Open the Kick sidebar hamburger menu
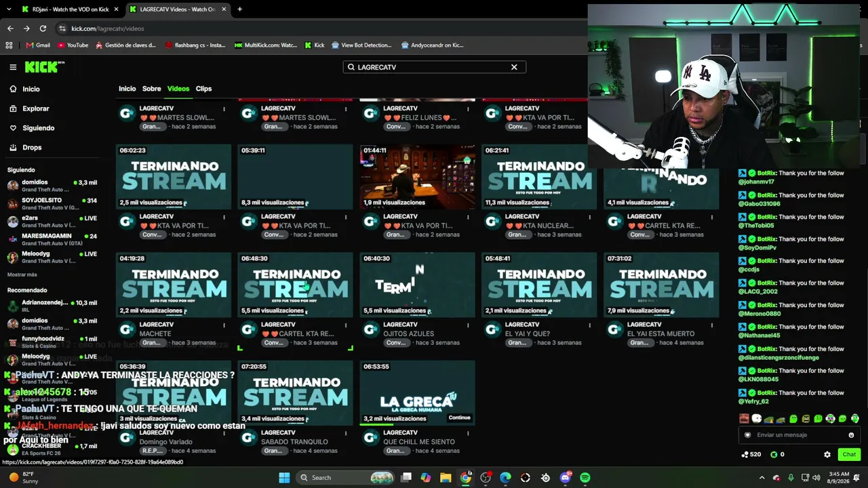The width and height of the screenshot is (868, 488). coord(13,67)
